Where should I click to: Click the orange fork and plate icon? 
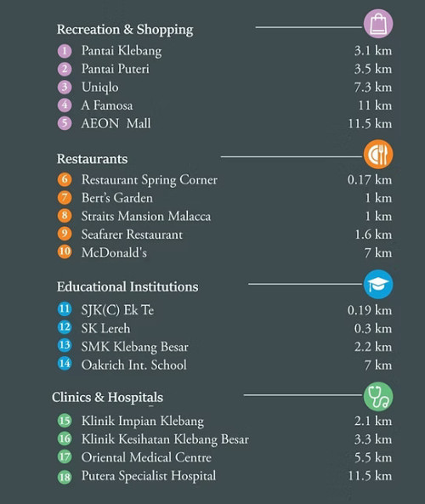[378, 155]
